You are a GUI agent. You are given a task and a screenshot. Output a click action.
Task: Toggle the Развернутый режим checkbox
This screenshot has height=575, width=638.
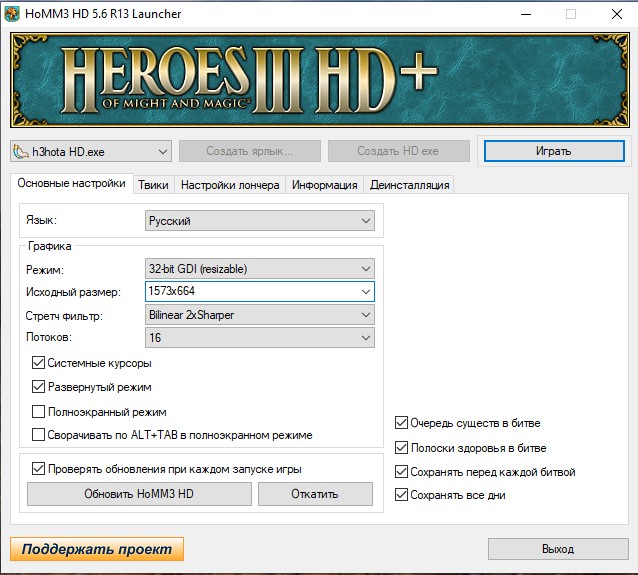tap(38, 387)
